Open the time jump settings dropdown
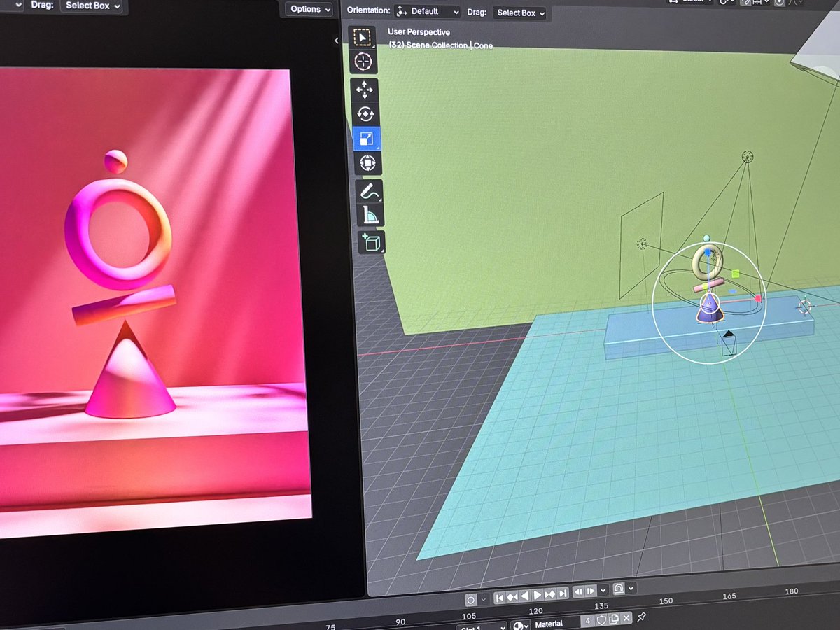This screenshot has height=630, width=840. (601, 591)
